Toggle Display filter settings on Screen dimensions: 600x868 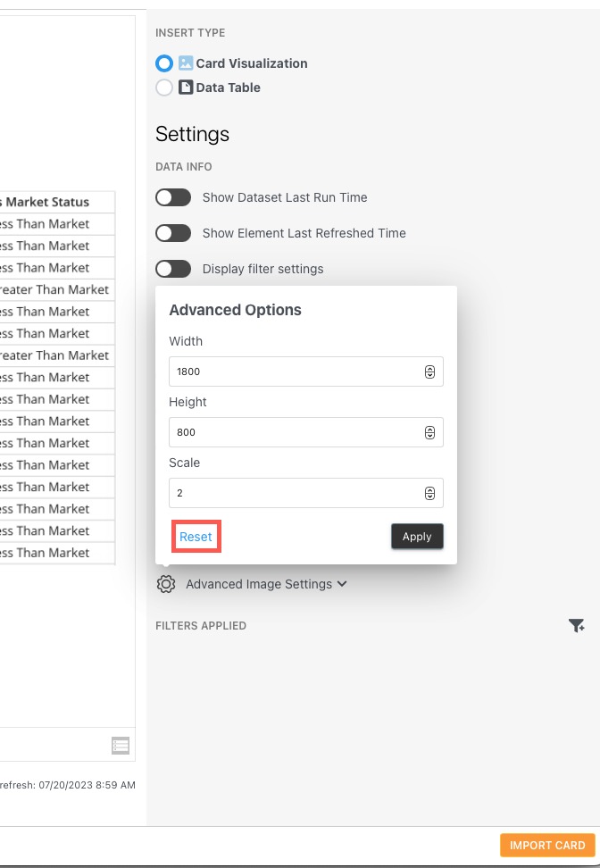coord(173,268)
